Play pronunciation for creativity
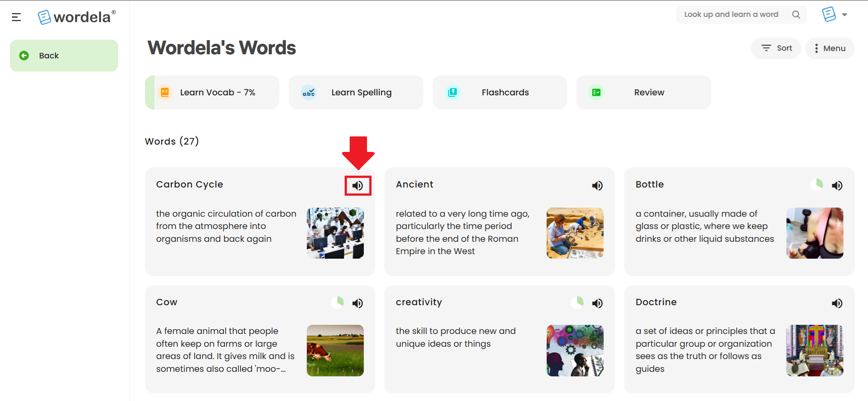 click(x=597, y=303)
